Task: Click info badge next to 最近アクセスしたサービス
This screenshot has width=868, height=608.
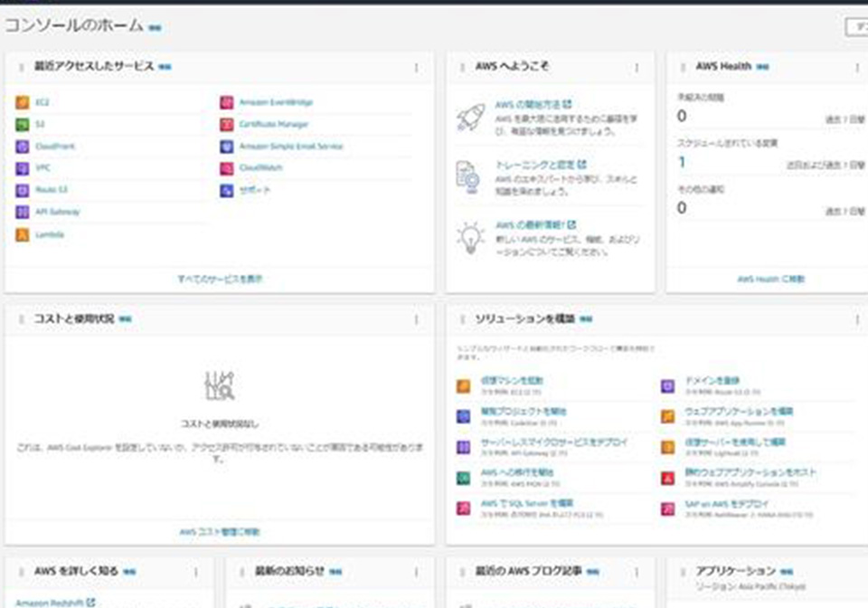Action: 165,67
